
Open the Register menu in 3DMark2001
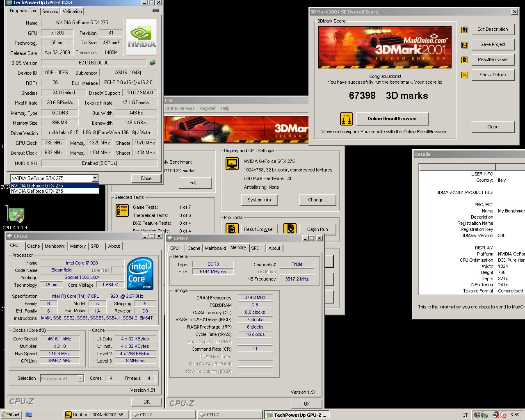[208, 108]
